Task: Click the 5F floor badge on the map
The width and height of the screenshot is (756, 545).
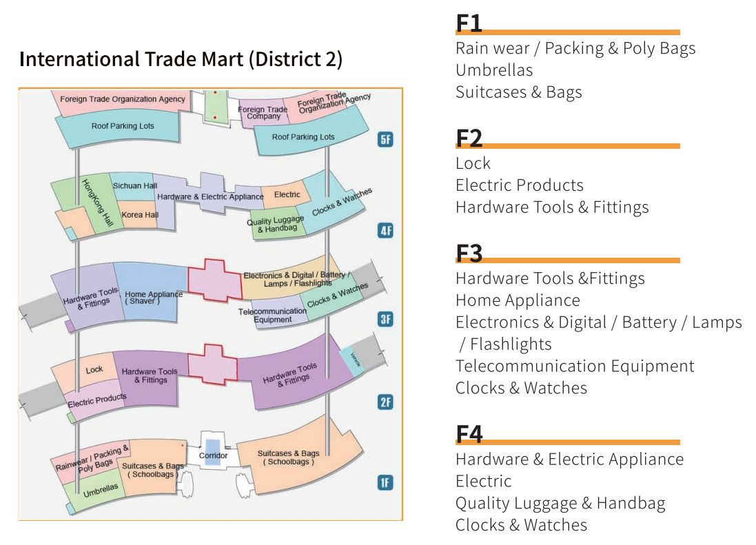Action: pos(385,140)
